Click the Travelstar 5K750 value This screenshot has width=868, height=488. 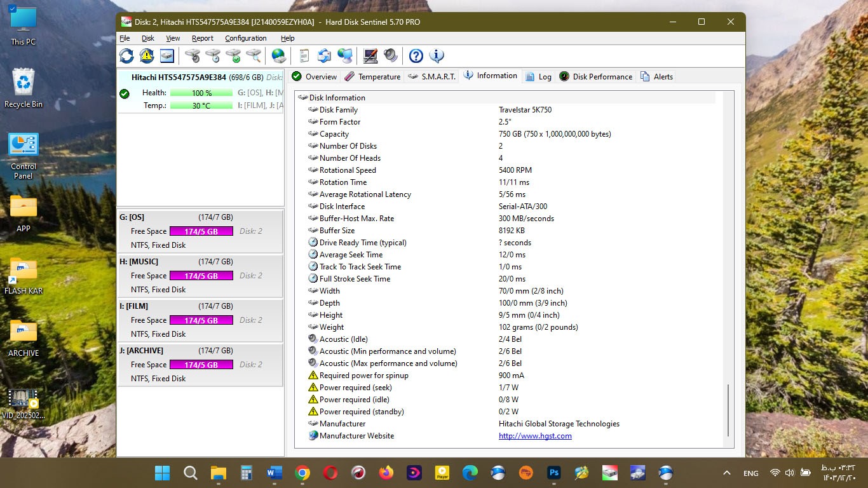pyautogui.click(x=525, y=110)
